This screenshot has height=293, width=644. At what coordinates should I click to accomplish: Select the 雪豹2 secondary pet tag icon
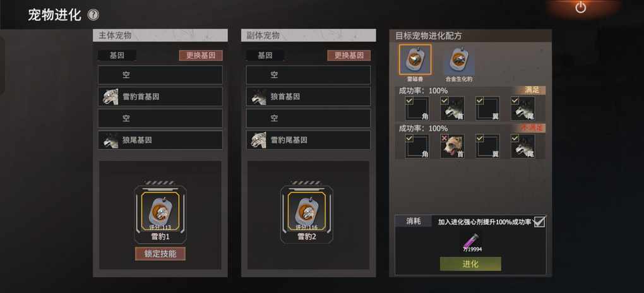pos(307,211)
